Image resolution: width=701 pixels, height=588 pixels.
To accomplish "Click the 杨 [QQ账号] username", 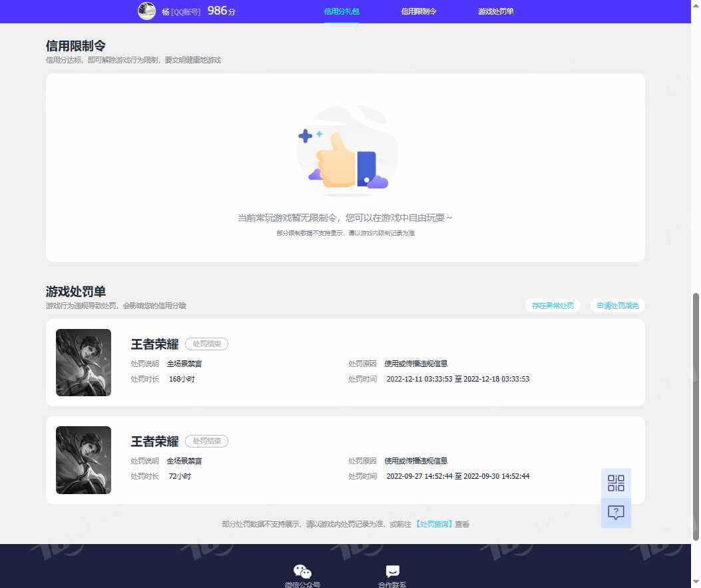I will (181, 12).
